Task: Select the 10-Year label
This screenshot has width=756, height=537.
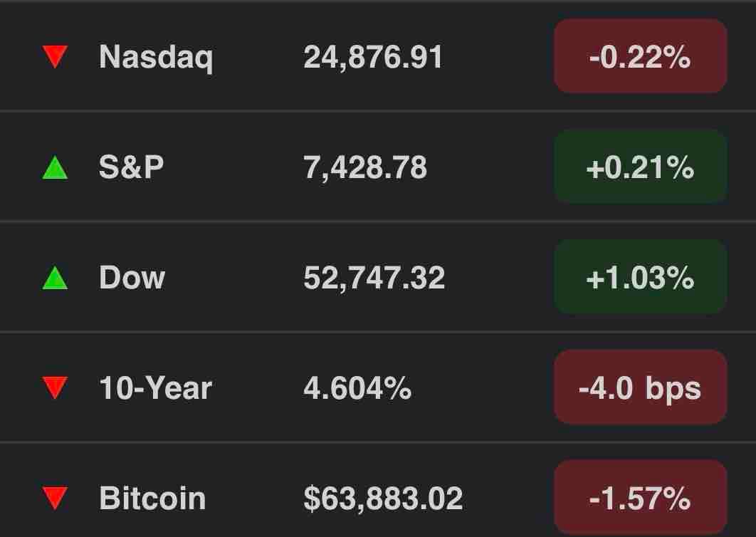Action: (155, 388)
